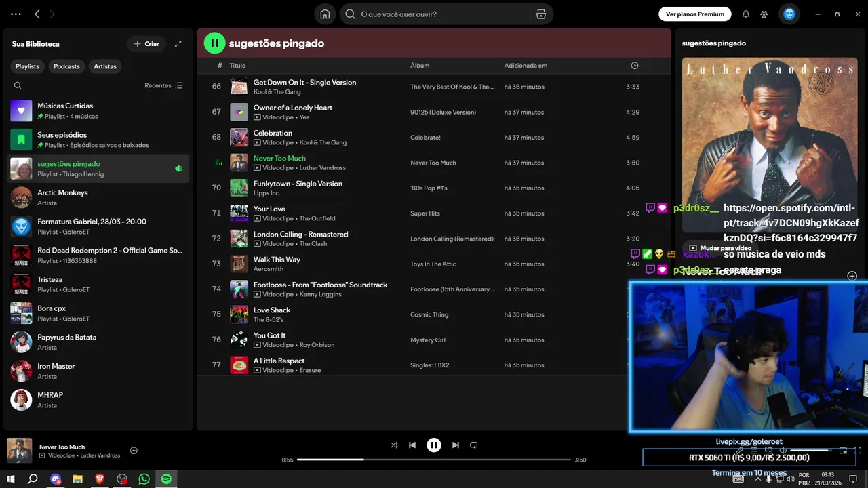The image size is (868, 488).
Task: Click the duration clock column header
Action: coord(635,66)
